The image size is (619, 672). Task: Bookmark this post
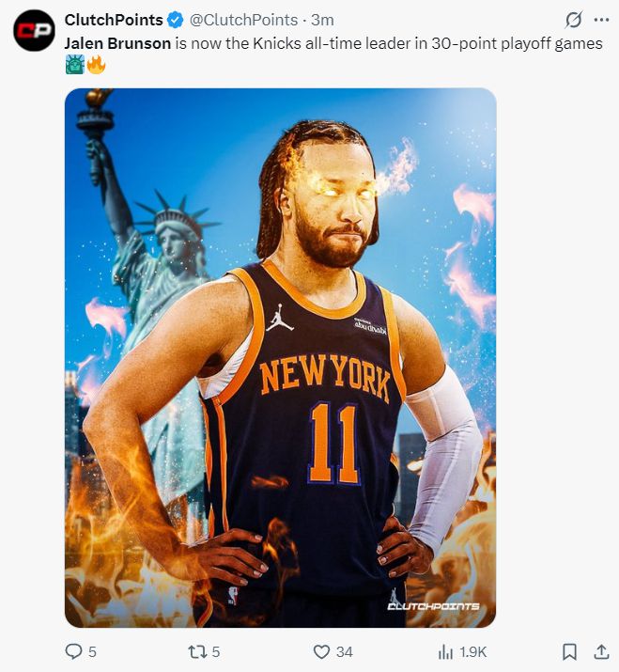click(x=569, y=652)
